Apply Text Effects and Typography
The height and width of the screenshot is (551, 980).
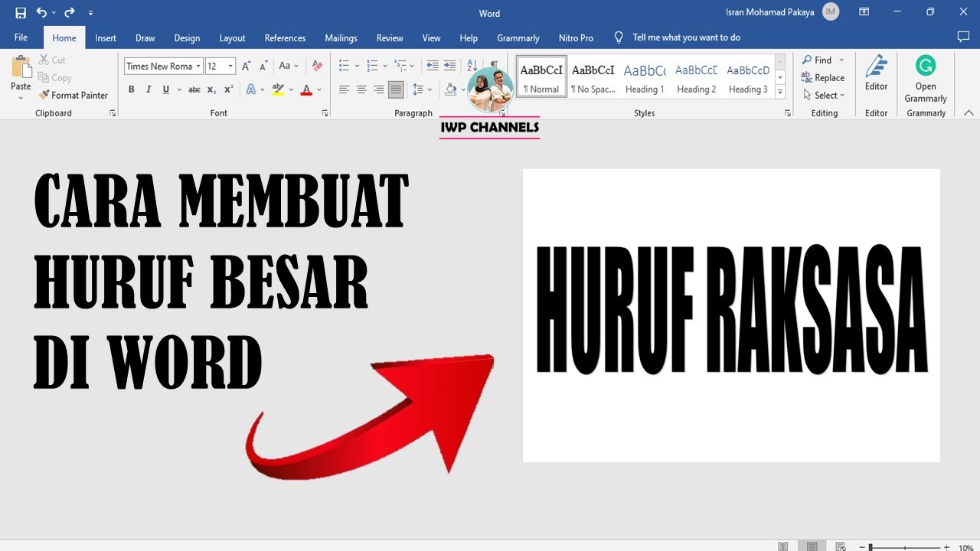point(250,90)
